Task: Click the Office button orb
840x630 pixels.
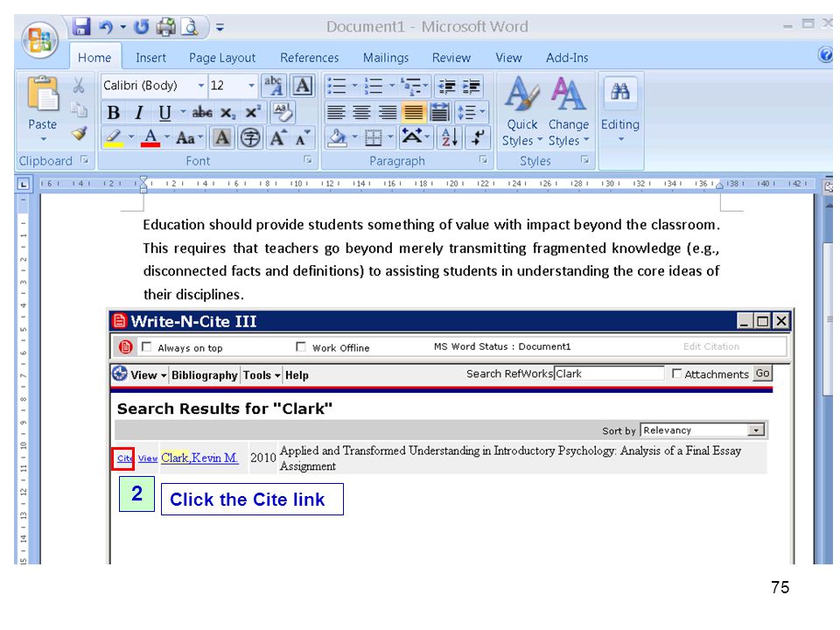Action: click(39, 41)
